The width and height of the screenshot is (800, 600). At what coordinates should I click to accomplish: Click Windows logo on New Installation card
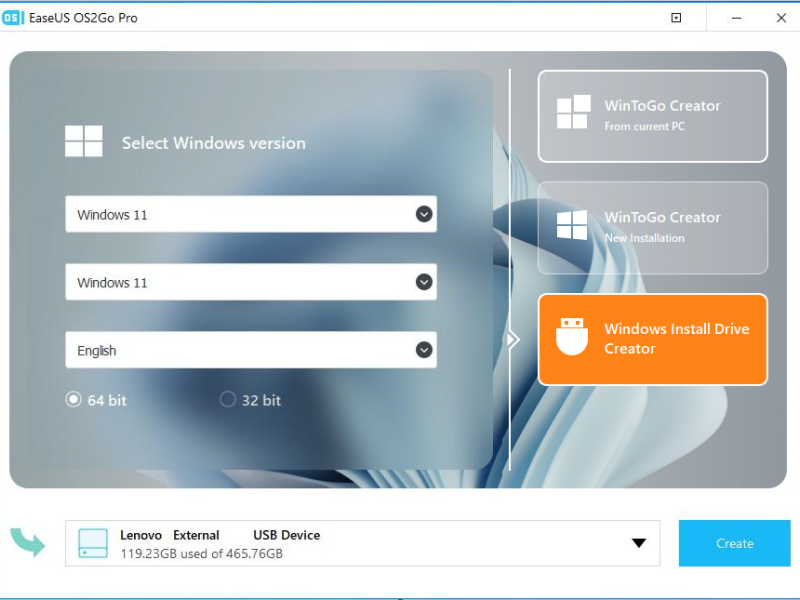(572, 224)
